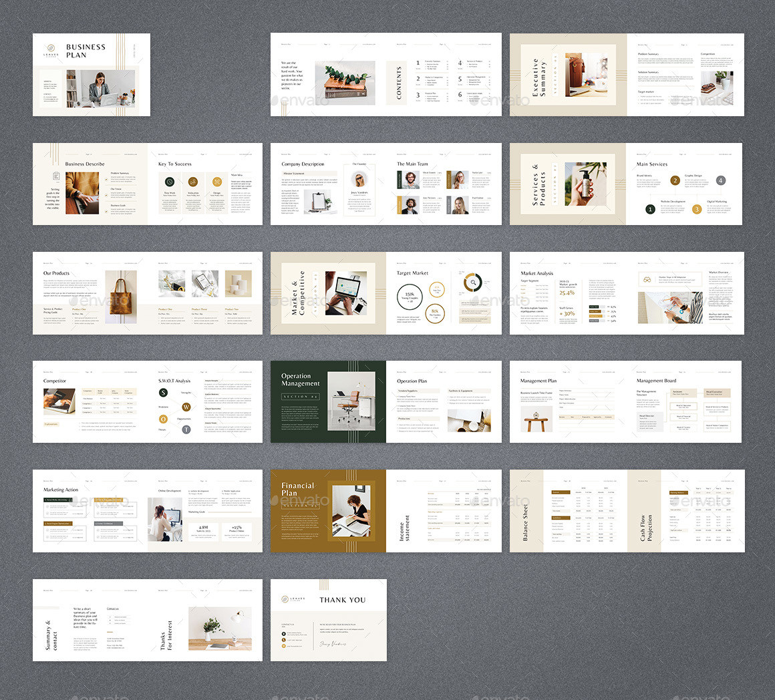Select numbered circle 4 on Main Services
Image resolution: width=775 pixels, height=700 pixels.
coord(721,180)
